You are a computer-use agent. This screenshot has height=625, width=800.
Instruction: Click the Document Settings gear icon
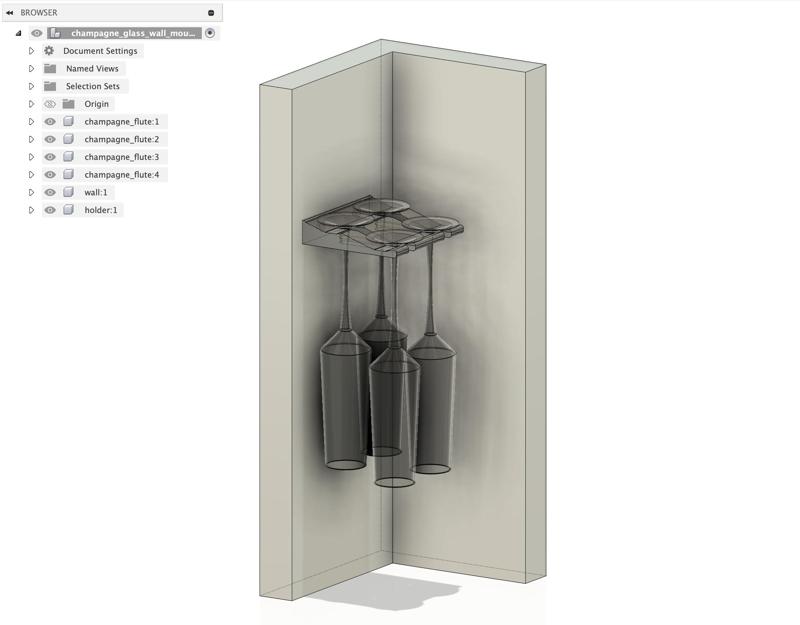point(49,51)
